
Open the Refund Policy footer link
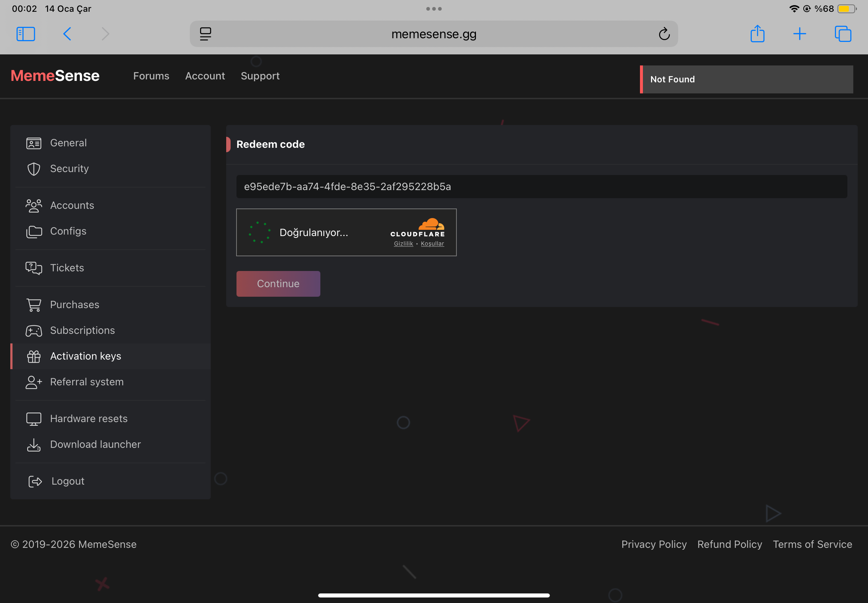tap(729, 544)
